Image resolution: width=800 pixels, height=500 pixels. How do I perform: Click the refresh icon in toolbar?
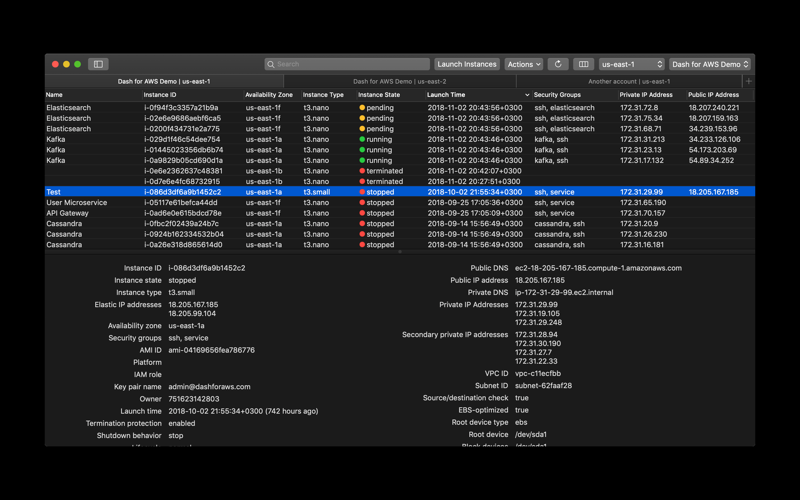(x=558, y=64)
